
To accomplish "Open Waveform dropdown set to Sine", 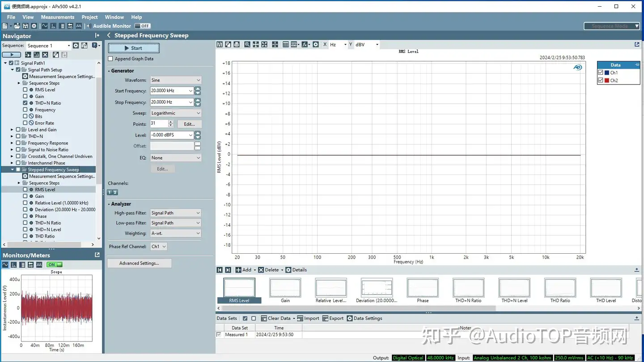I will tap(176, 80).
